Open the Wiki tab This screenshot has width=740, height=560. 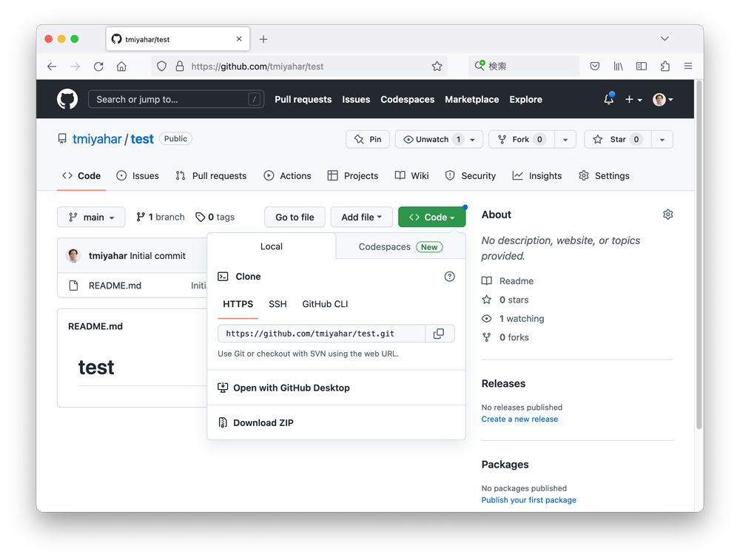coord(412,176)
